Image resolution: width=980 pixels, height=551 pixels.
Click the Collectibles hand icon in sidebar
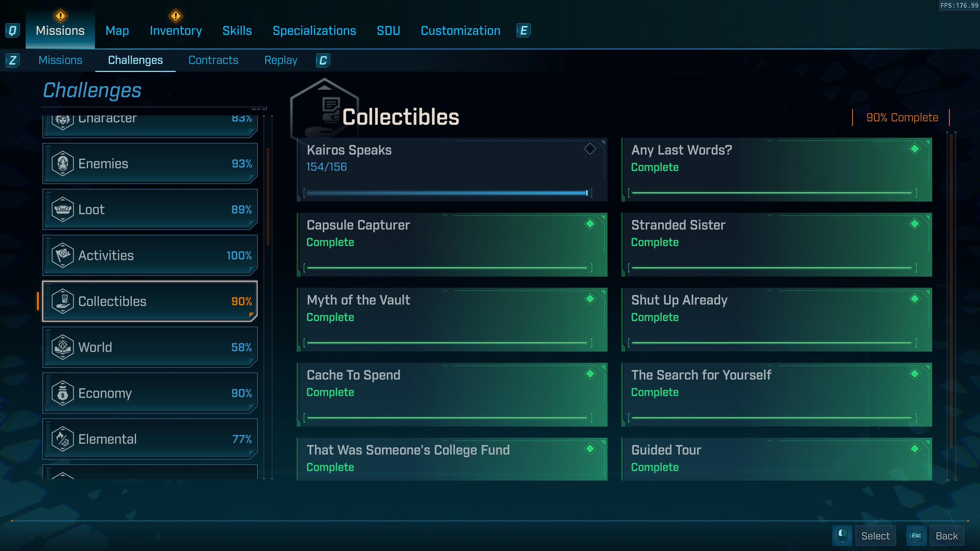tap(62, 302)
